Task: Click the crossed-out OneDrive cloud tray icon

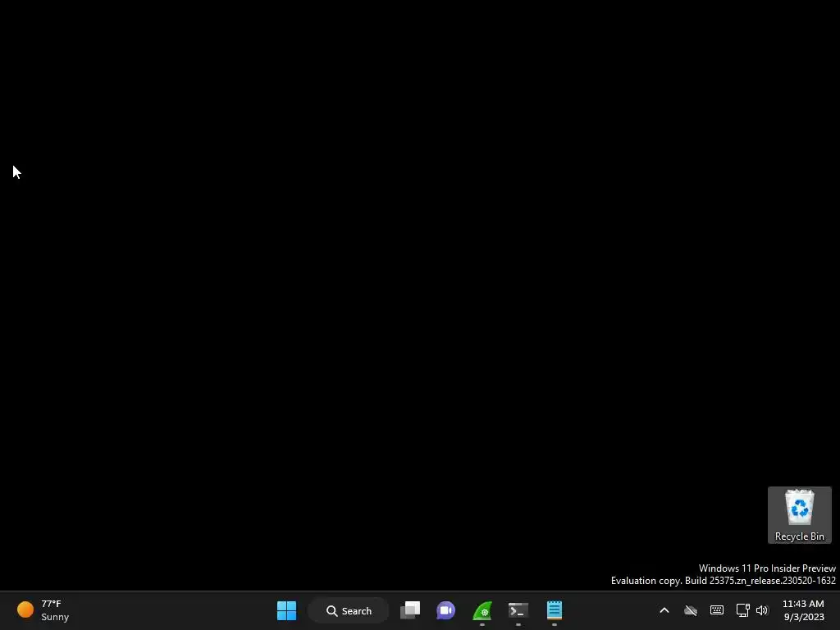Action: 691,610
